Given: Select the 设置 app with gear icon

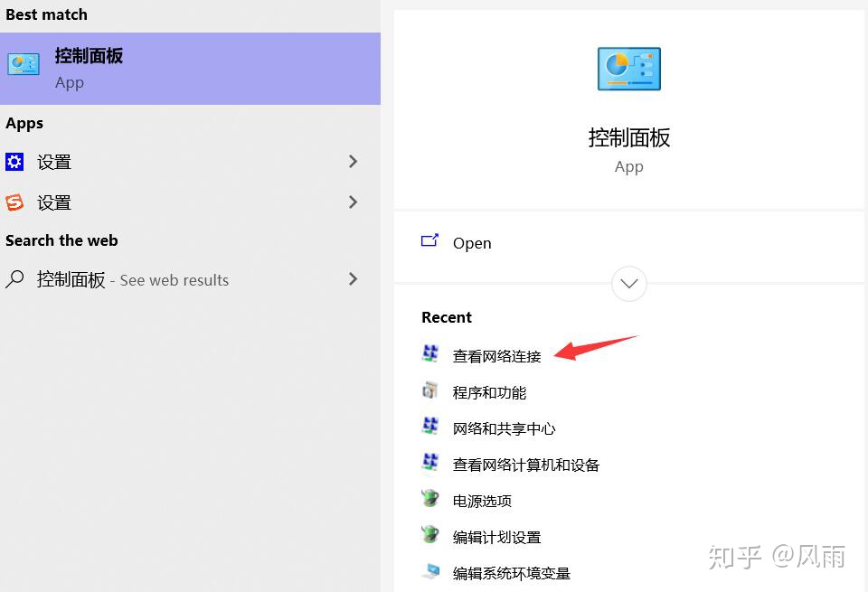Looking at the screenshot, I should pyautogui.click(x=190, y=162).
